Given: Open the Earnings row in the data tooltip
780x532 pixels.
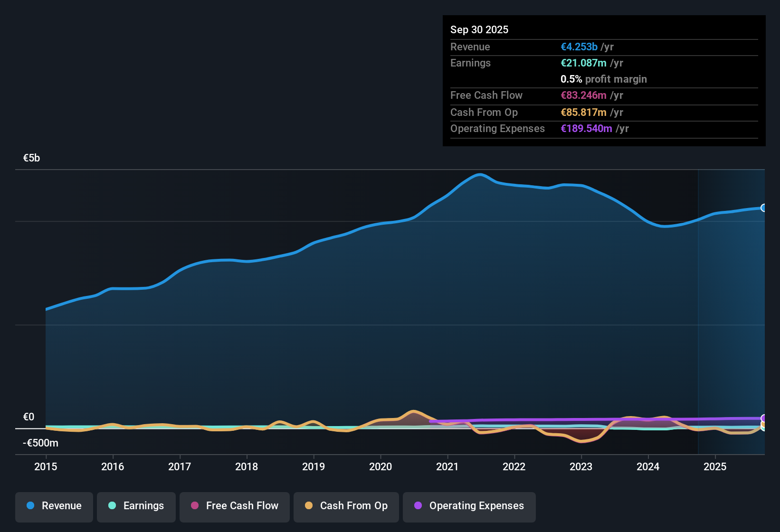Looking at the screenshot, I should click(470, 63).
